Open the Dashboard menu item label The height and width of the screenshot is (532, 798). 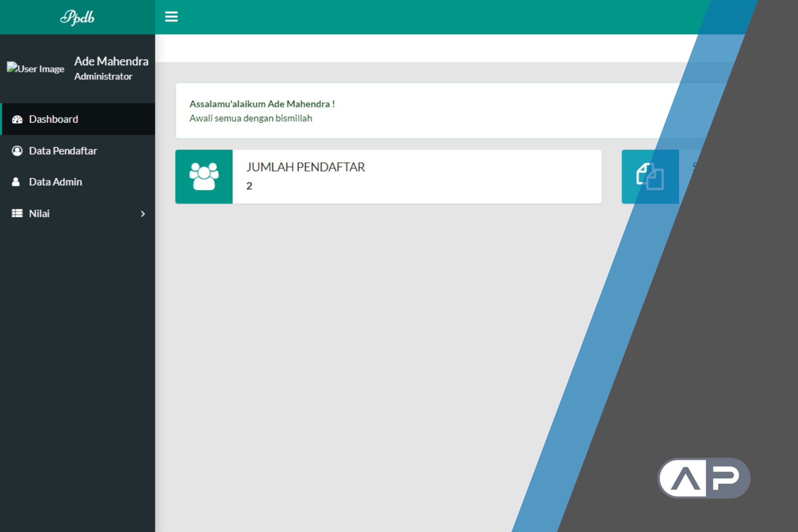(54, 119)
